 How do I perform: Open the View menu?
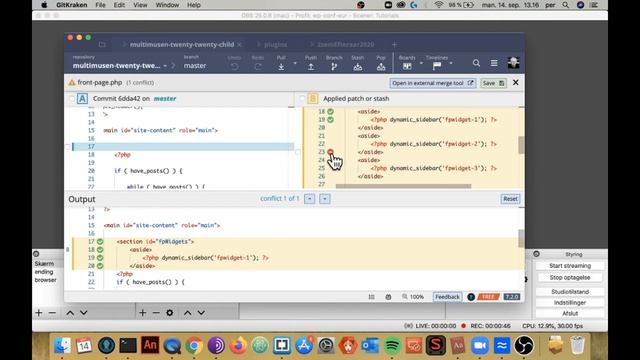click(x=140, y=5)
